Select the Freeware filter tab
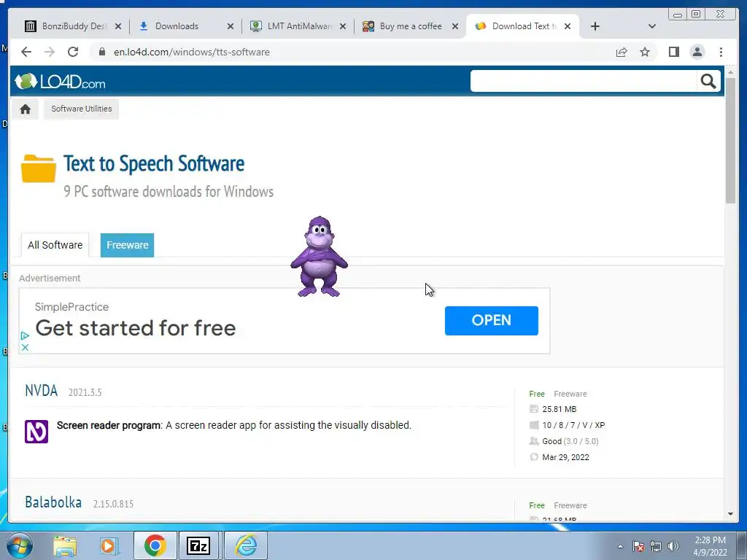The height and width of the screenshot is (560, 747). 127,245
